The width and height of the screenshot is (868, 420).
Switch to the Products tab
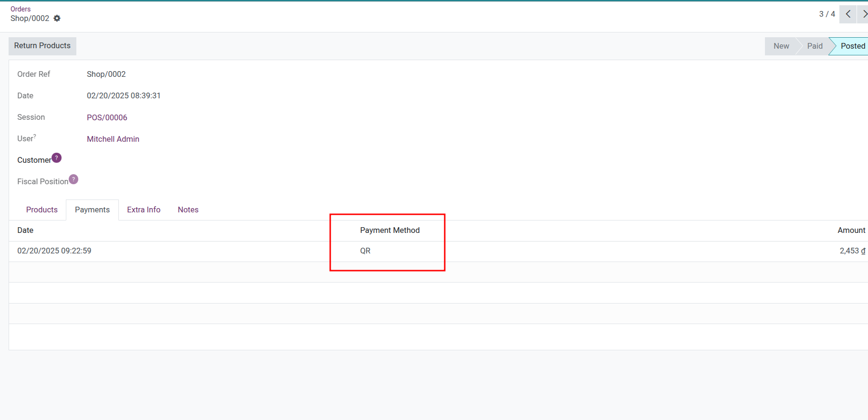coord(42,210)
